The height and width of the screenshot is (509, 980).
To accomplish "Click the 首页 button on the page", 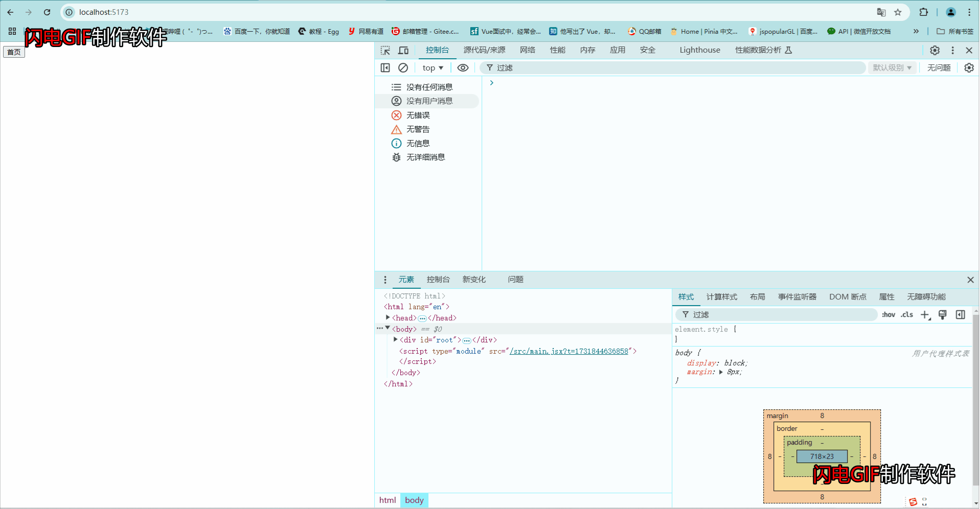I will point(14,52).
